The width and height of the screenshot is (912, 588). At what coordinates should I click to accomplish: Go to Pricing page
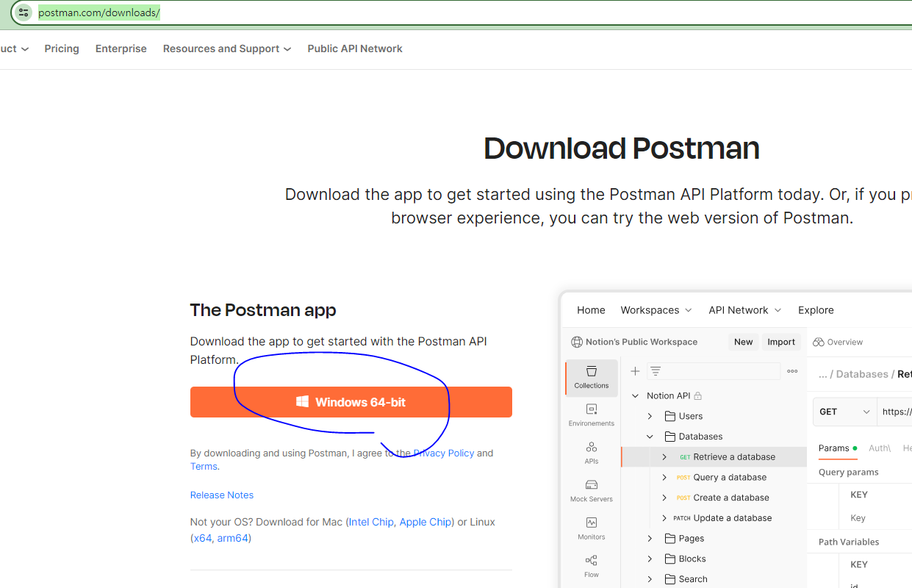click(x=62, y=49)
